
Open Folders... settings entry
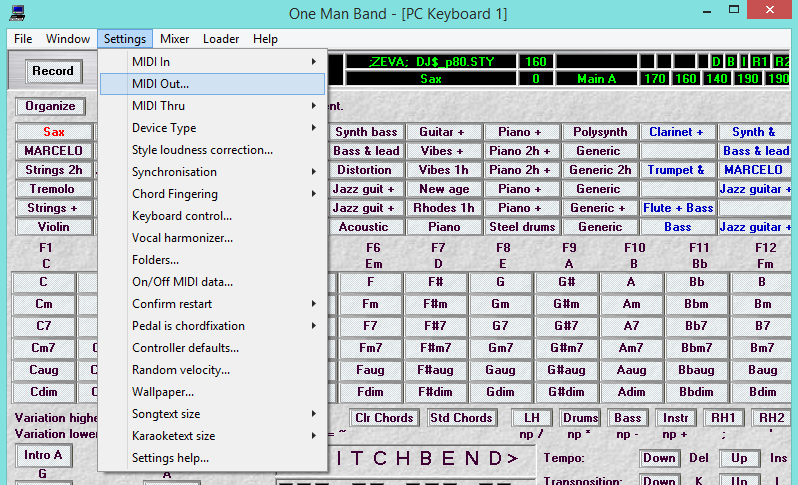(212, 260)
